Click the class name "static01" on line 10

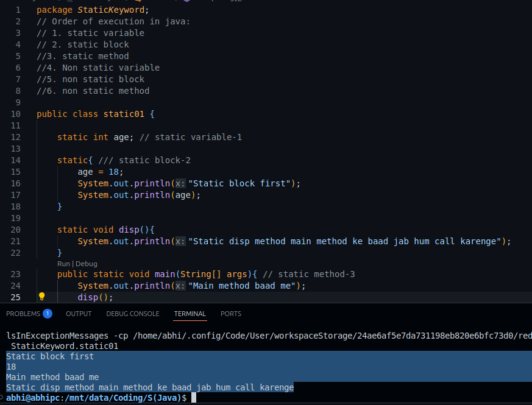pos(124,114)
